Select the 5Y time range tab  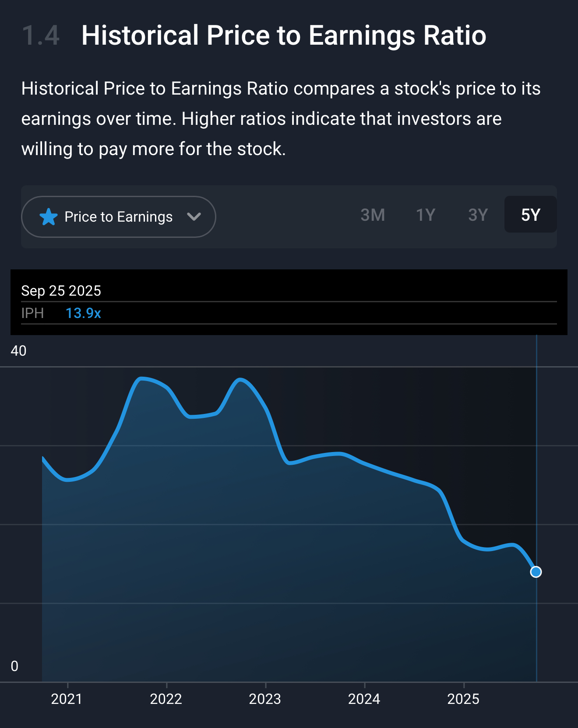(530, 215)
